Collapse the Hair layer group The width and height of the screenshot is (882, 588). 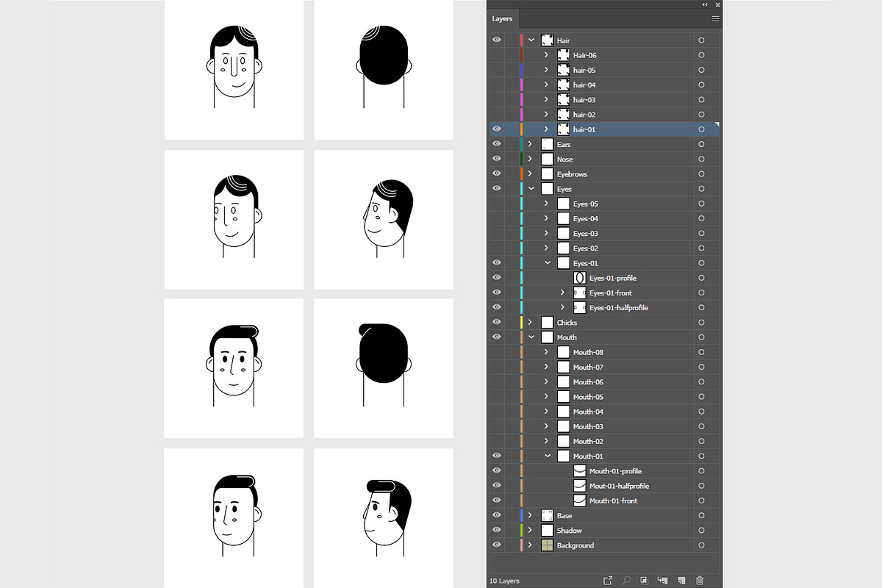(531, 40)
